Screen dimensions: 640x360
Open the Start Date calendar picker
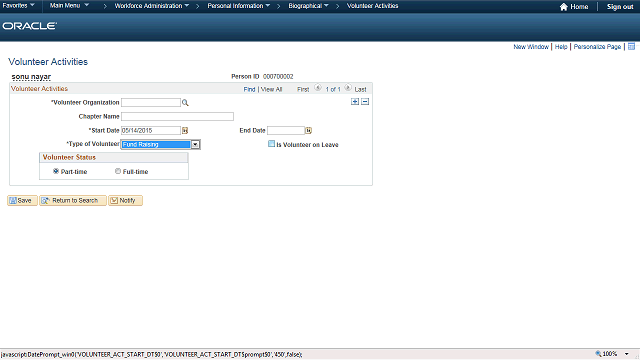coord(185,131)
